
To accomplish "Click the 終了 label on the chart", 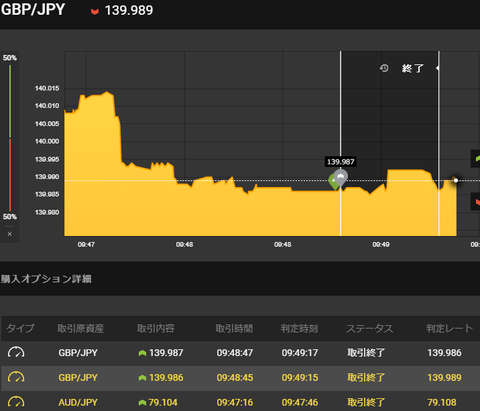I will point(413,68).
